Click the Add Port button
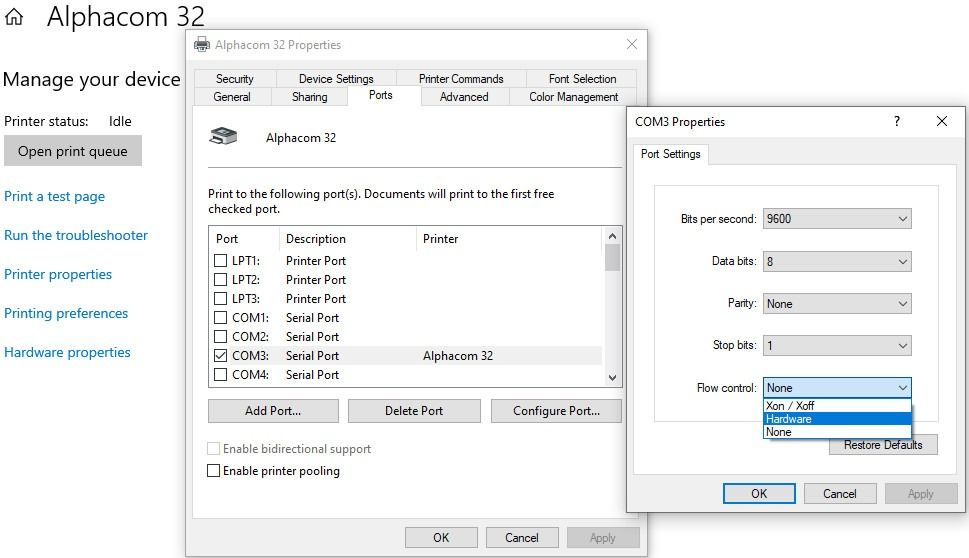This screenshot has height=558, width=969. [x=273, y=411]
